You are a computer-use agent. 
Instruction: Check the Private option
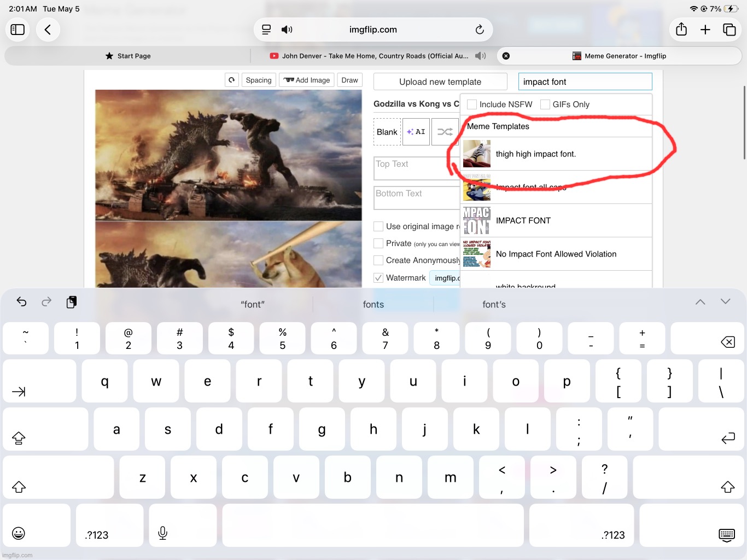pos(378,243)
